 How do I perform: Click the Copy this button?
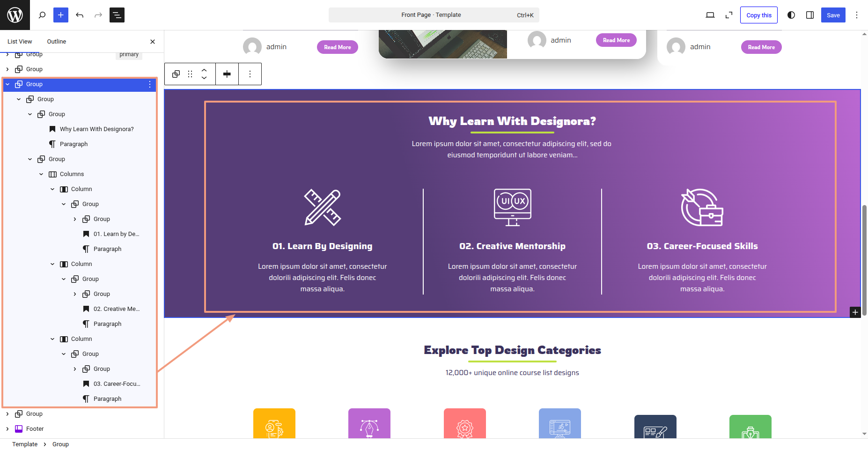point(758,15)
